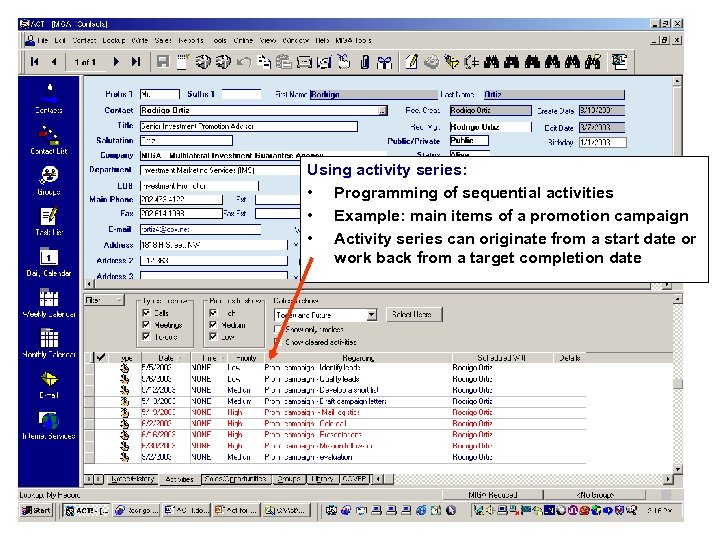Toggle the Calls checkbox
The height and width of the screenshot is (540, 720).
(x=146, y=313)
